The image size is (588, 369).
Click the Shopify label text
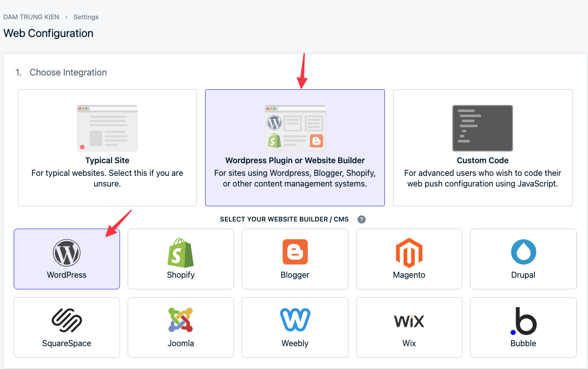tap(181, 275)
